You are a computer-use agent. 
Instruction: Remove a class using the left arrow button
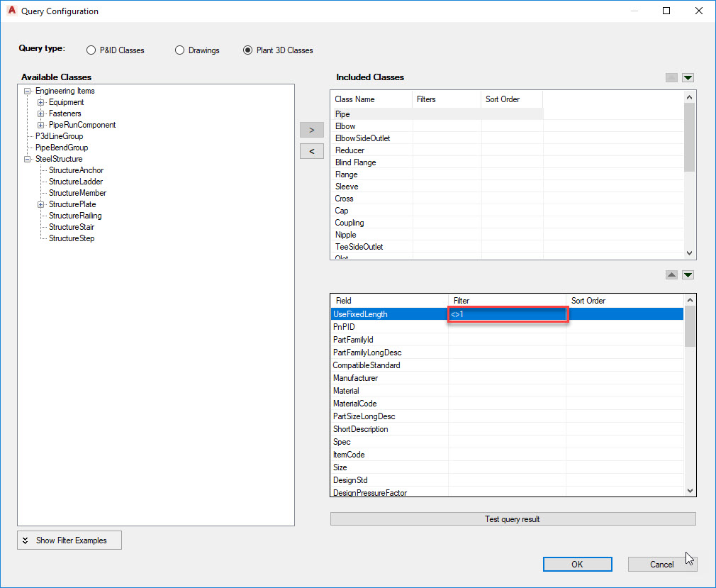[312, 150]
